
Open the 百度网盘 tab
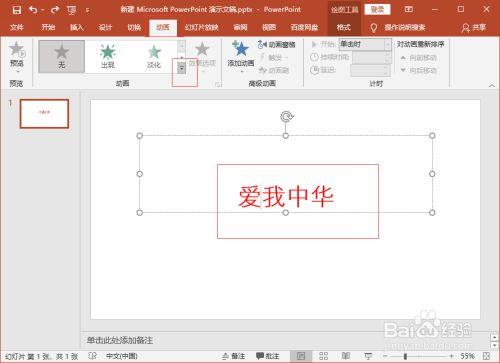[x=304, y=27]
